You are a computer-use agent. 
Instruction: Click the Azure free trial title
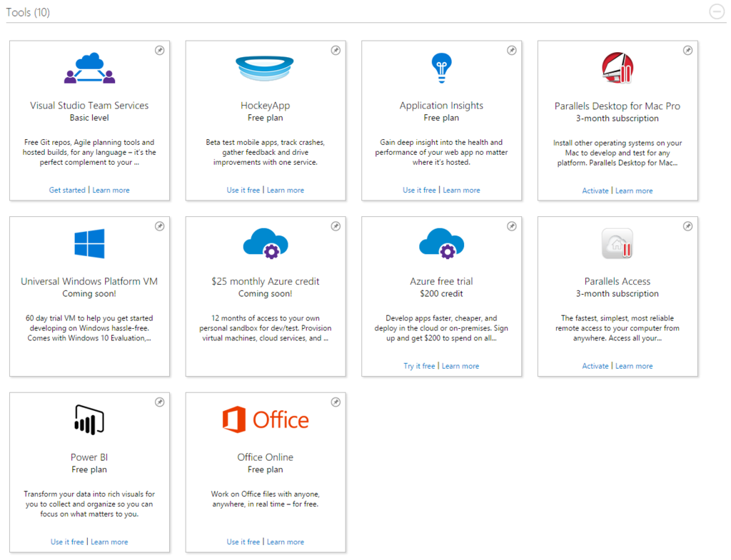tap(441, 281)
